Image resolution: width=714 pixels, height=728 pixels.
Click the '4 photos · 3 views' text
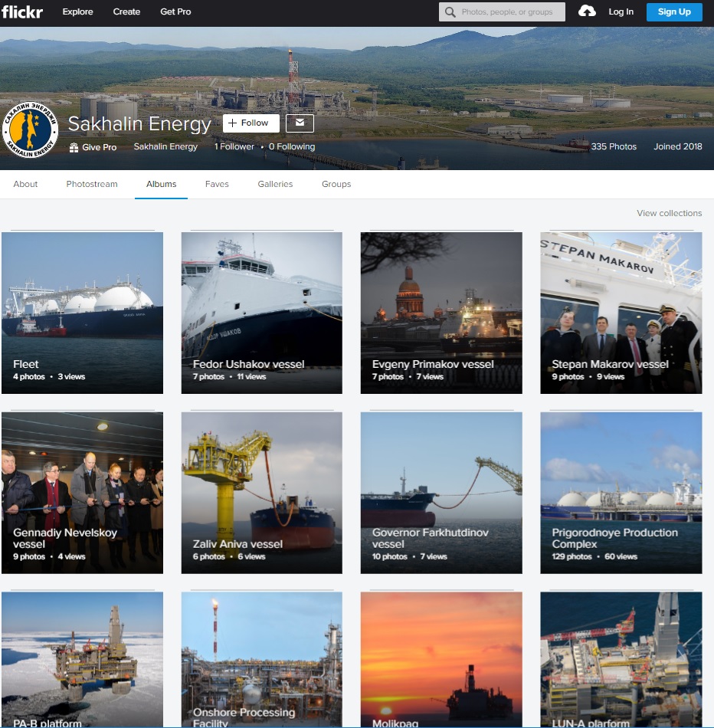49,376
